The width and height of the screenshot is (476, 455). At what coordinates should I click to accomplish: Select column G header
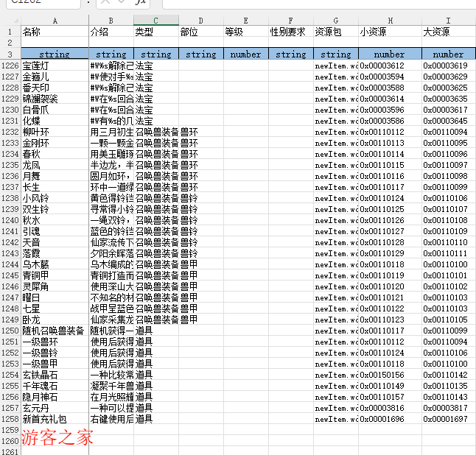335,20
